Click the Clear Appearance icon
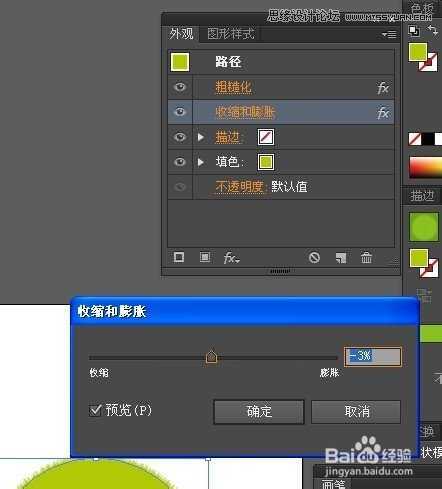The height and width of the screenshot is (489, 442). (314, 257)
